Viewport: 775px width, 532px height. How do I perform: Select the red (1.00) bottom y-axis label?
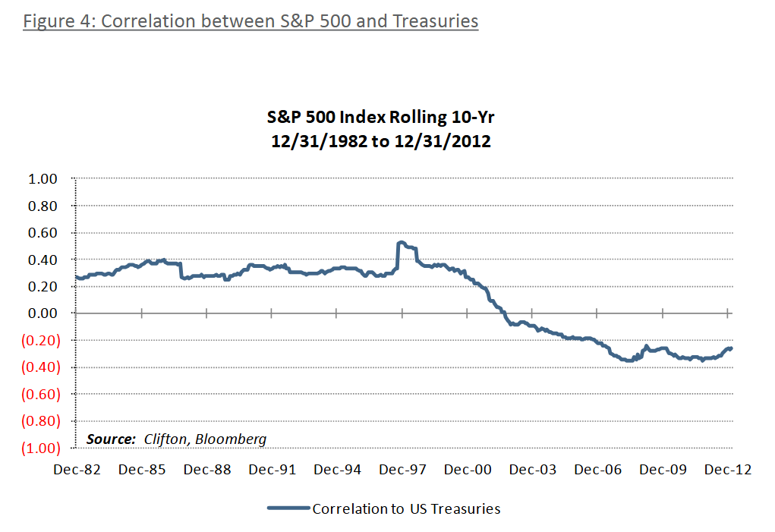[41, 447]
